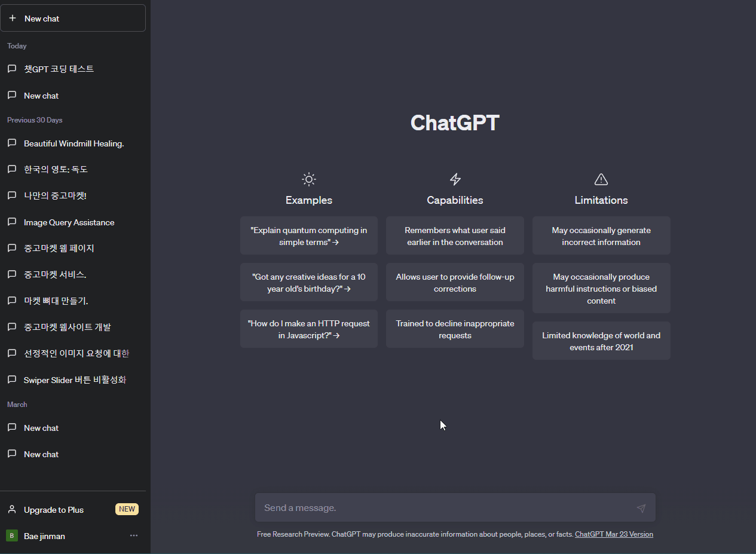Focus the Send a message input field
This screenshot has width=756, height=554.
[455, 507]
